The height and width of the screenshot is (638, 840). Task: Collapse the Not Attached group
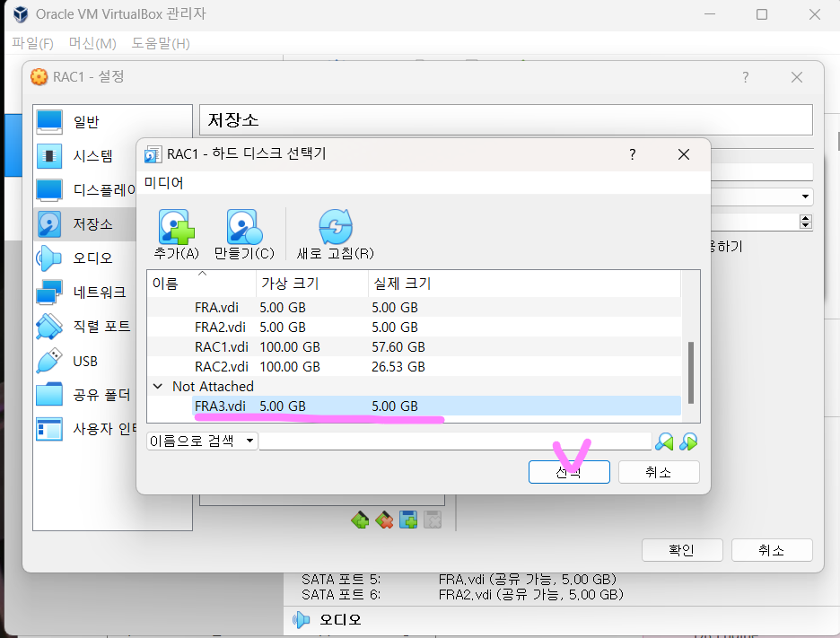pyautogui.click(x=158, y=386)
